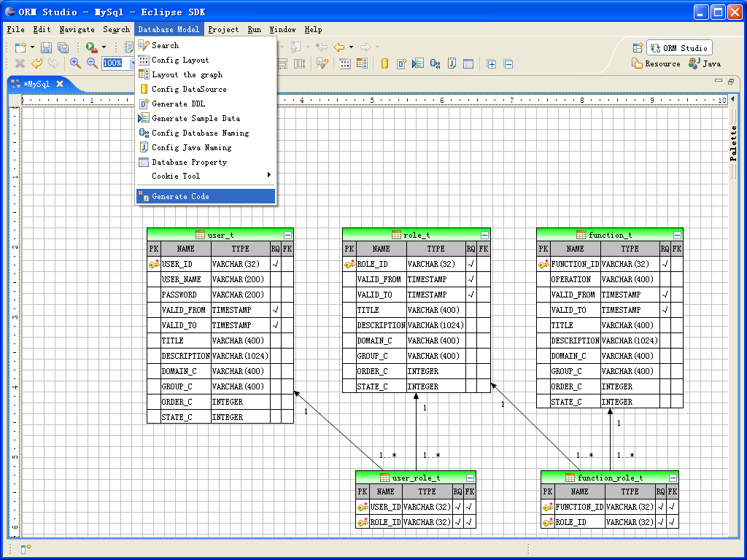Switch to the Resource perspective
The image size is (747, 560).
point(656,63)
